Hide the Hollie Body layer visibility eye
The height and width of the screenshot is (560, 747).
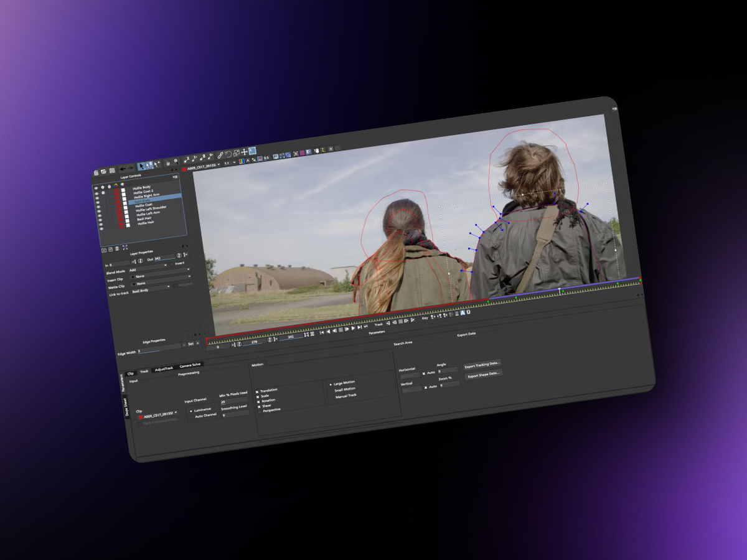pos(96,188)
